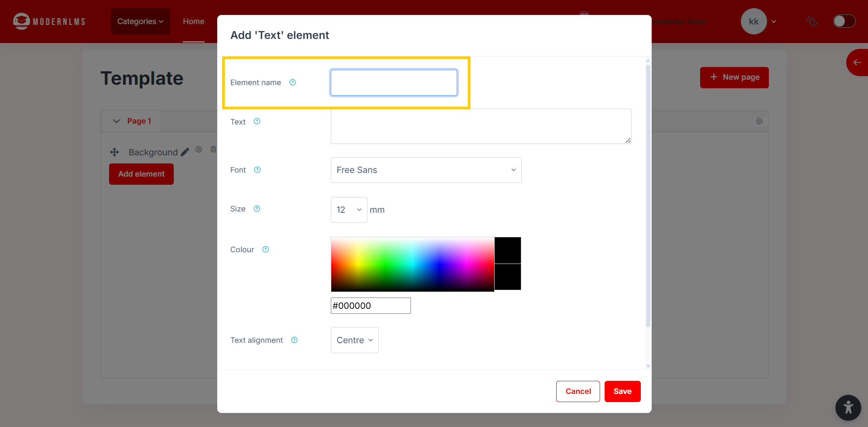
Task: Click the ModernLMS logo
Action: [49, 21]
